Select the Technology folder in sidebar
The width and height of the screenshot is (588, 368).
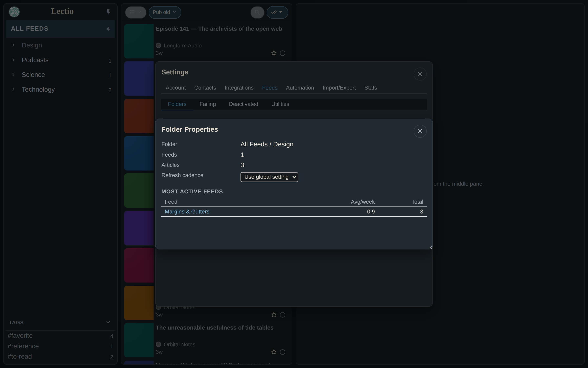pyautogui.click(x=38, y=89)
